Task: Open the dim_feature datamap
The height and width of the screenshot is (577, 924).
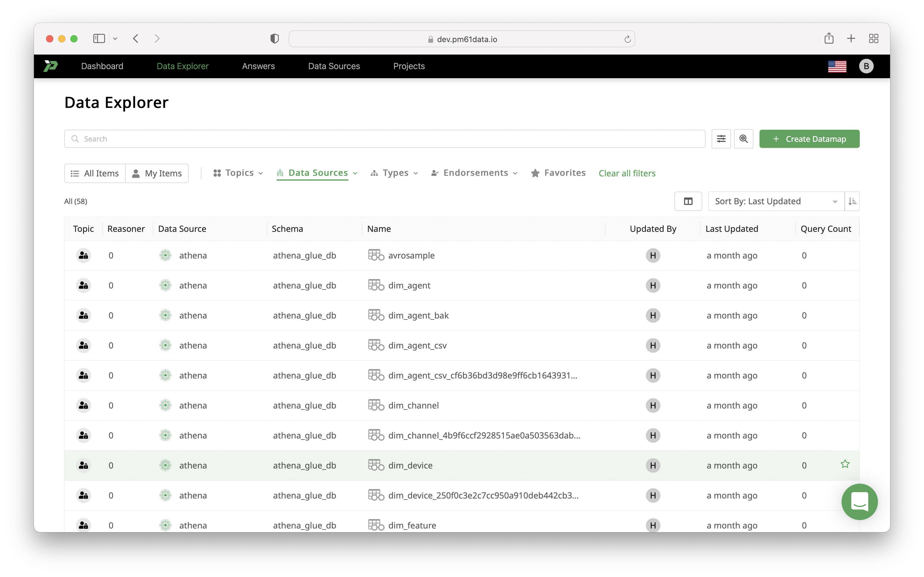Action: point(412,525)
